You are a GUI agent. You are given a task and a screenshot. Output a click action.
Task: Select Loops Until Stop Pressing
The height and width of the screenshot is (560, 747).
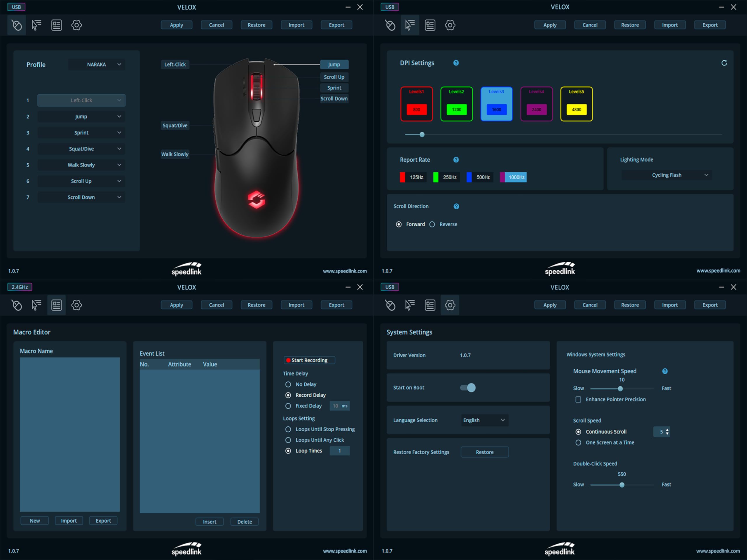point(288,429)
